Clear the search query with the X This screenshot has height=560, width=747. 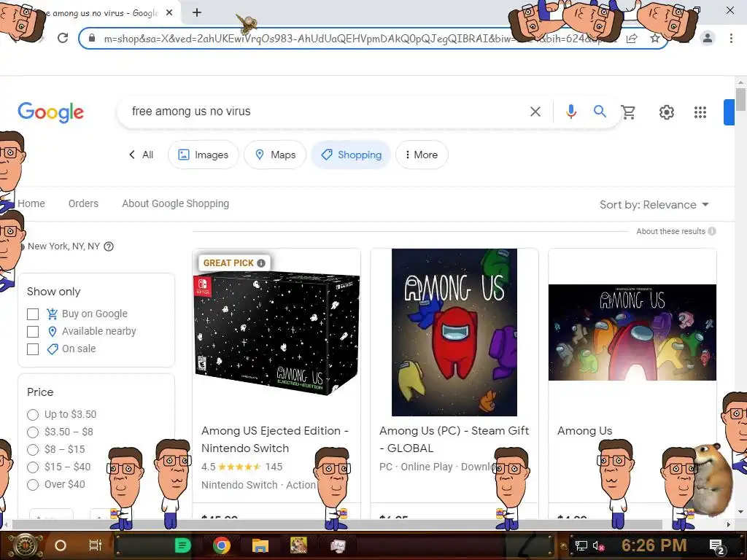tap(535, 112)
